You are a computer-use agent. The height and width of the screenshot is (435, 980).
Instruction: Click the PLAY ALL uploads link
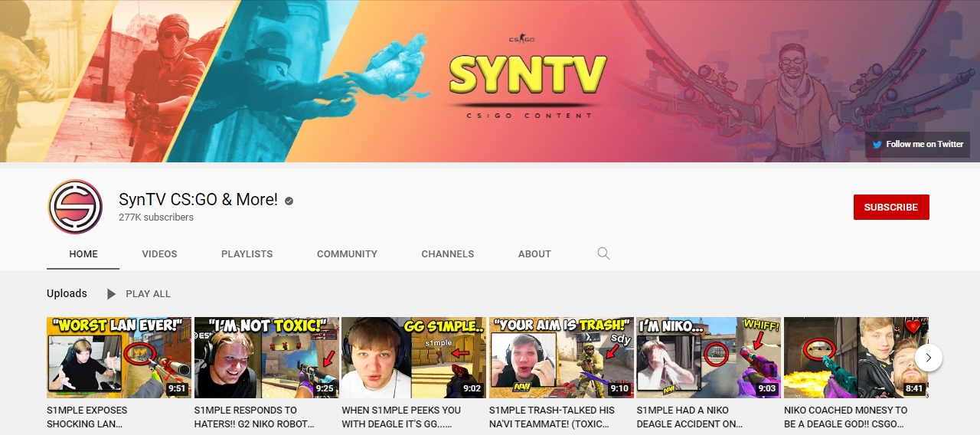(148, 294)
